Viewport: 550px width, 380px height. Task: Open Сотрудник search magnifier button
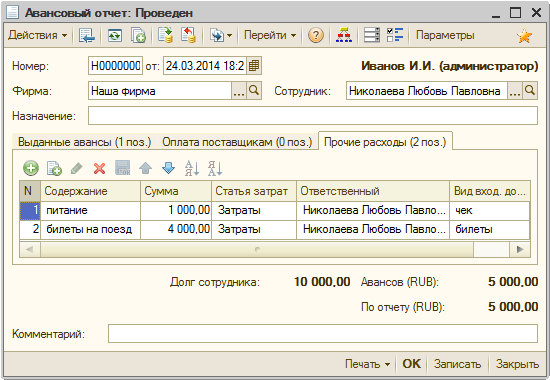click(x=530, y=91)
